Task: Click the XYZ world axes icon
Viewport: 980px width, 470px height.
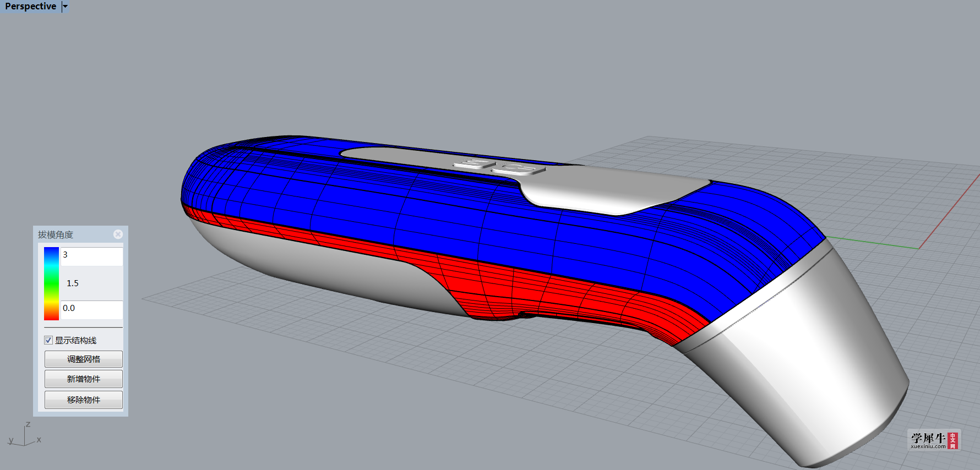Action: click(x=24, y=434)
